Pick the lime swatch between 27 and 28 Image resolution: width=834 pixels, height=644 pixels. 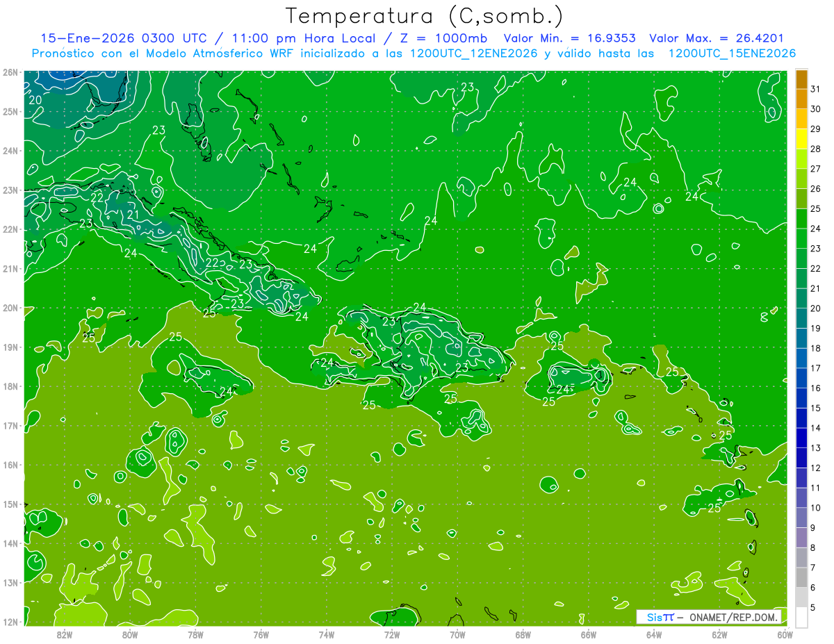pyautogui.click(x=801, y=158)
